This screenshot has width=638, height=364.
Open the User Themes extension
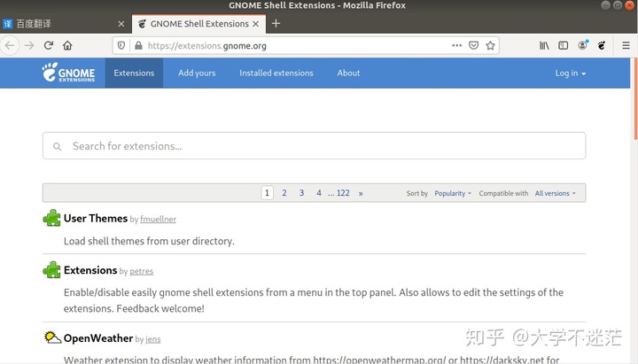tap(96, 219)
